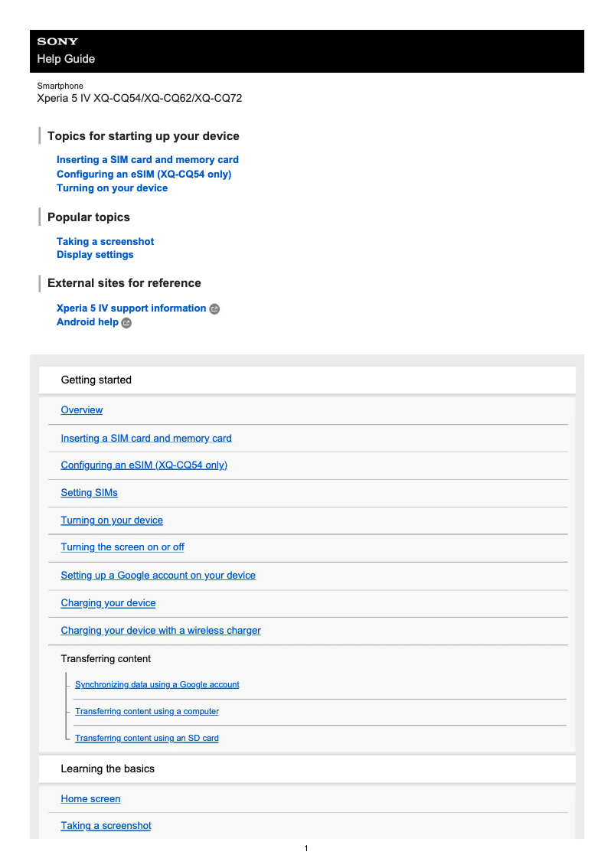Image resolution: width=614 pixels, height=868 pixels.
Task: Go to Charging your device
Action: pos(108,603)
